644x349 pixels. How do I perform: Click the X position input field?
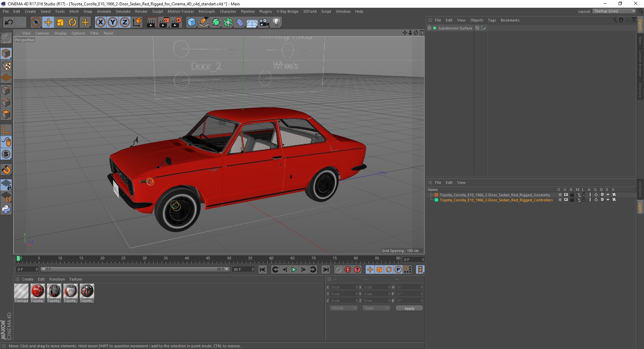344,287
